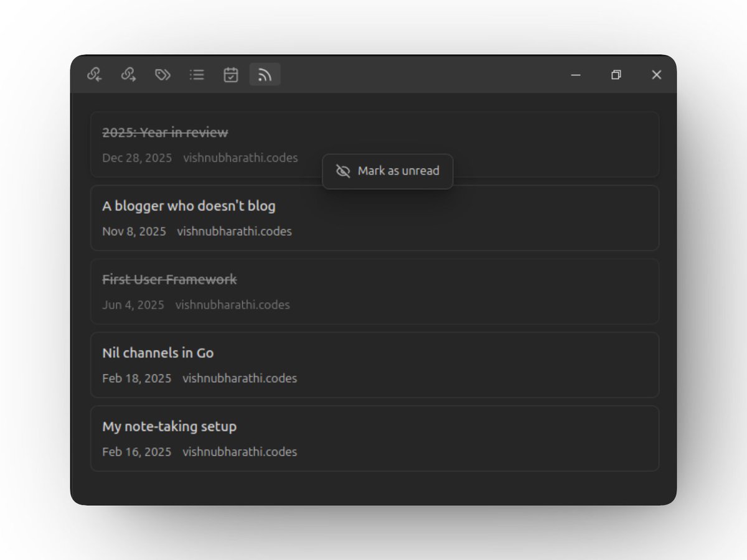Open the tags pane icon
The height and width of the screenshot is (560, 747).
coord(162,75)
